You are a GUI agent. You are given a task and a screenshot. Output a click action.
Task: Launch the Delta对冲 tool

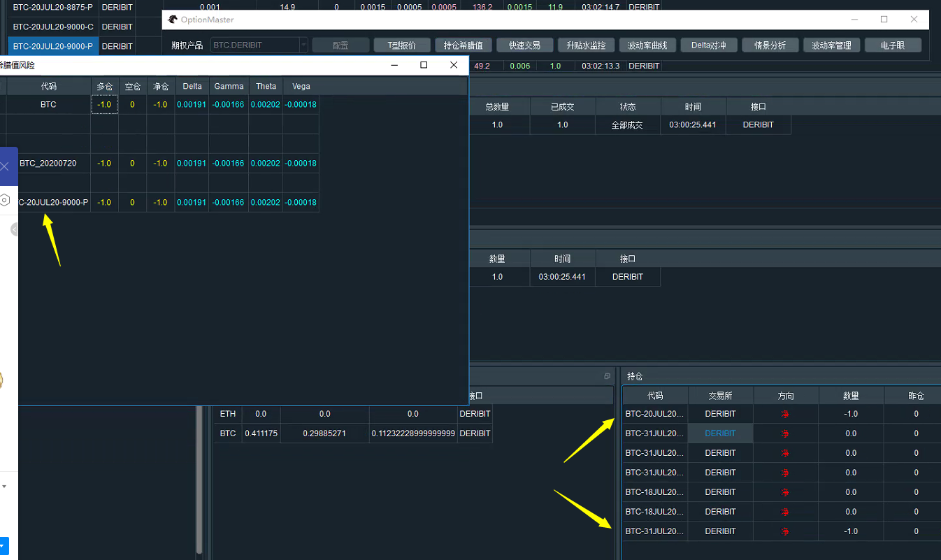click(709, 45)
